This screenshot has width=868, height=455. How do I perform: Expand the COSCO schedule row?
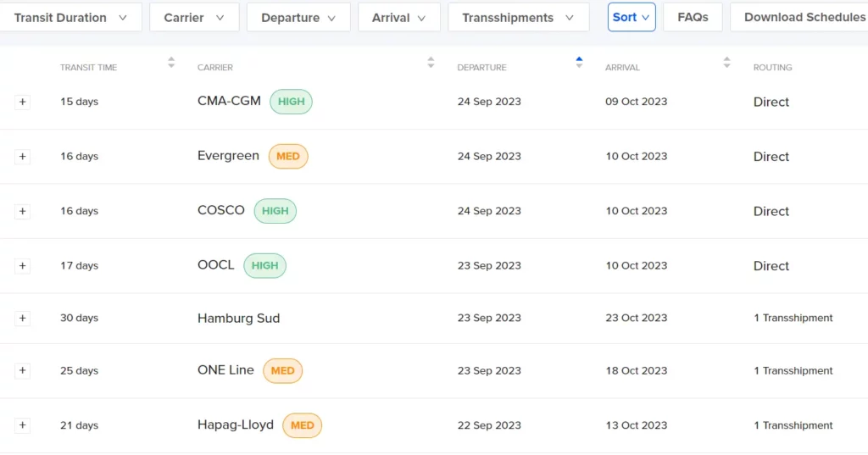click(x=22, y=212)
